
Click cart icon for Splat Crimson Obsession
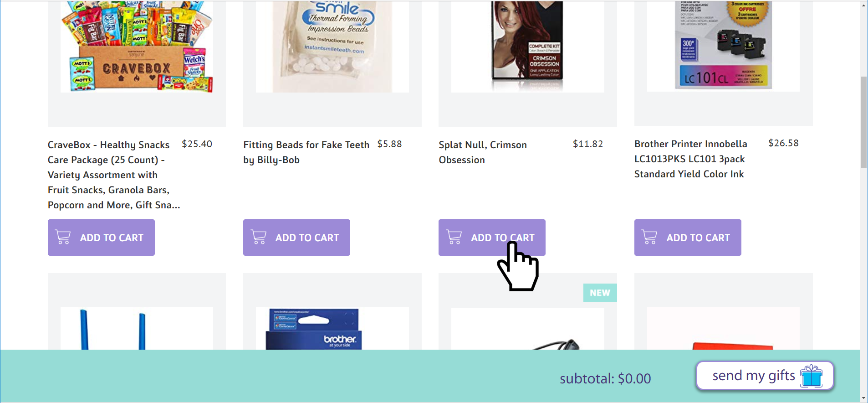(454, 237)
